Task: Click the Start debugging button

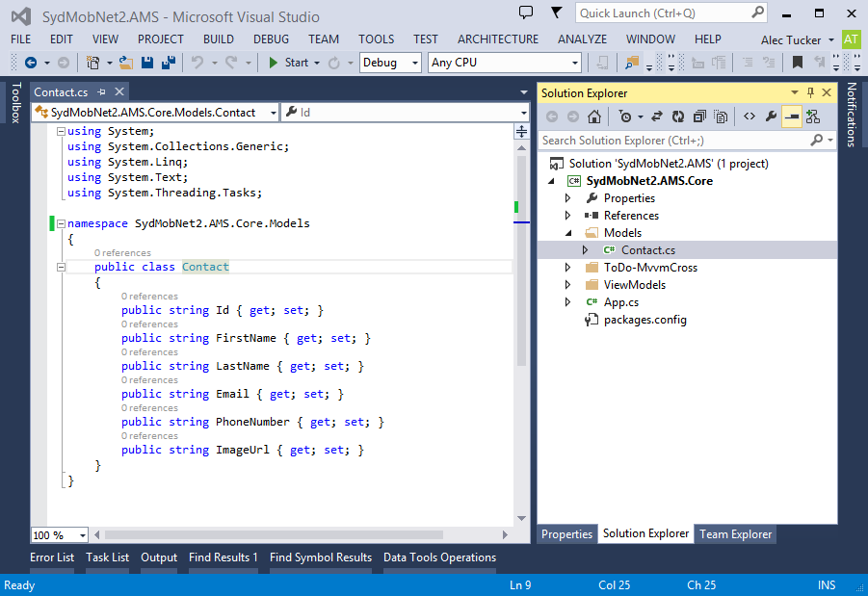Action: (288, 63)
